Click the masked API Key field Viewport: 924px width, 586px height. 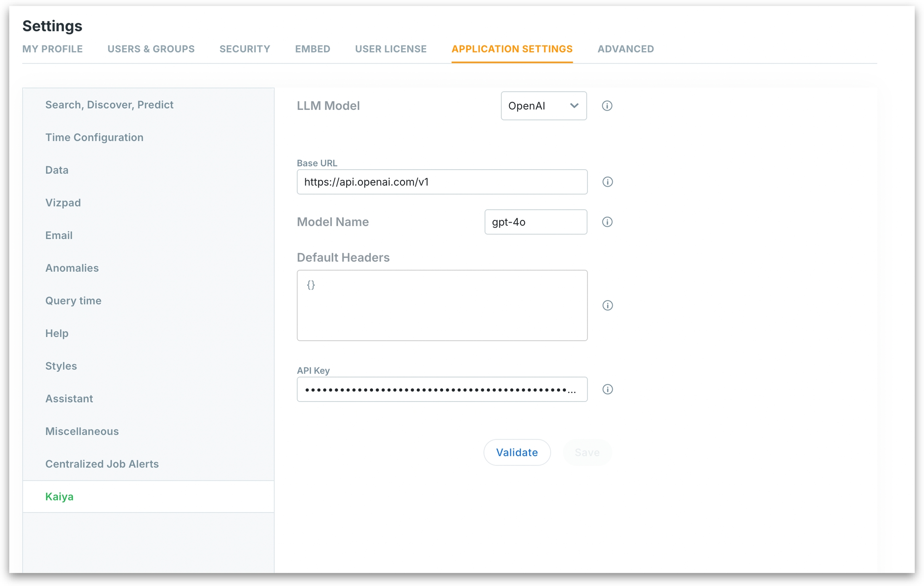442,389
